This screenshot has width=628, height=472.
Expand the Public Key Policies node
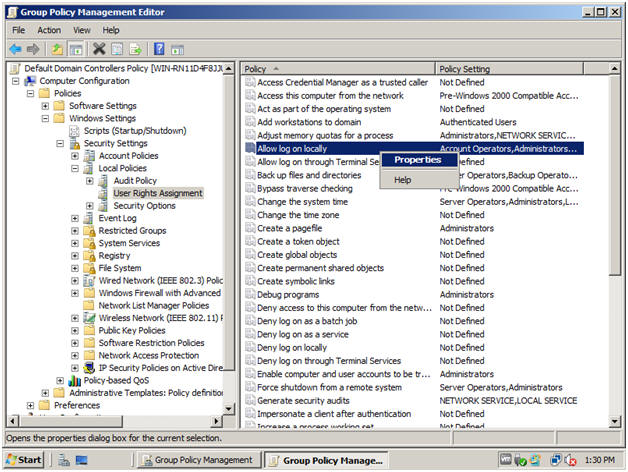(x=75, y=331)
